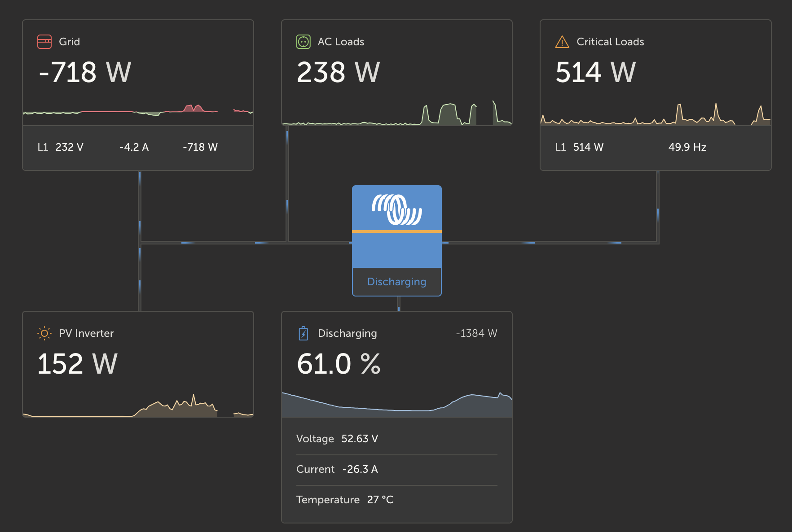
Task: Click the Critical Loads warning triangle icon
Action: (562, 42)
